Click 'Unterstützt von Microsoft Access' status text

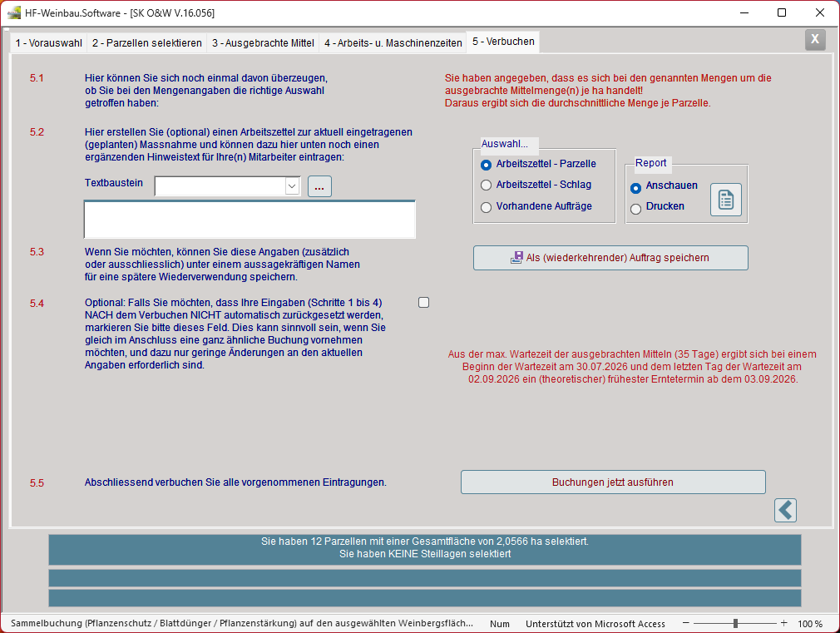pos(595,624)
